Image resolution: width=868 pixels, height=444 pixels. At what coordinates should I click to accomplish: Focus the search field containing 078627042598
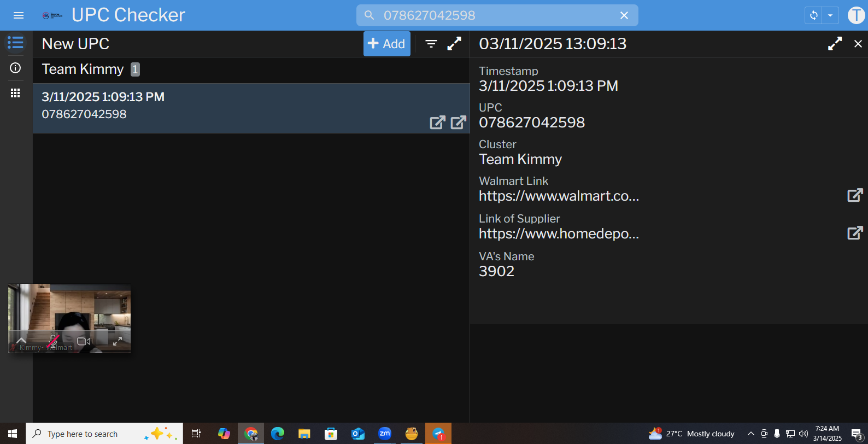pyautogui.click(x=497, y=15)
